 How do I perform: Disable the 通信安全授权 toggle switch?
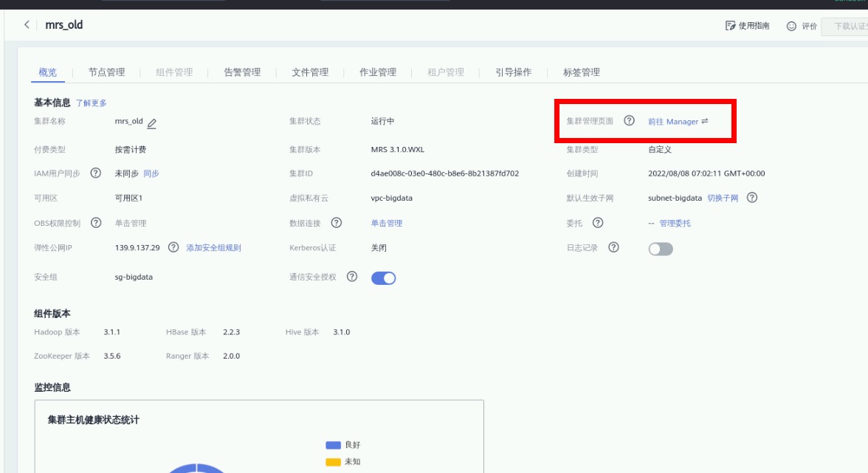tap(383, 278)
